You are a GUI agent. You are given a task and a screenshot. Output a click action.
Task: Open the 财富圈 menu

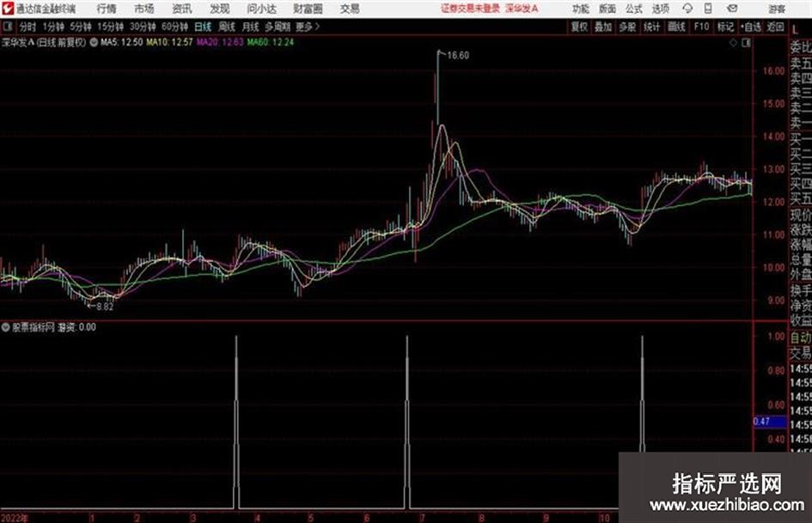click(308, 9)
